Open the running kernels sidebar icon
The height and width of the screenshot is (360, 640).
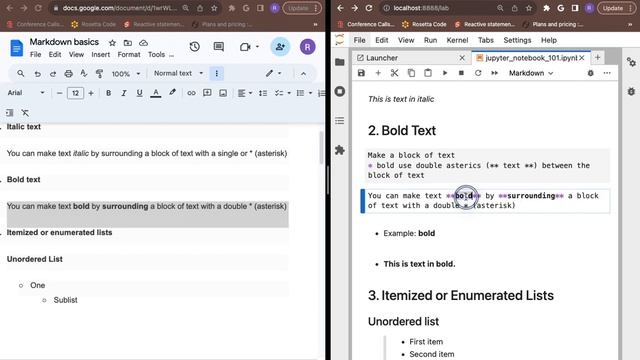point(340,91)
